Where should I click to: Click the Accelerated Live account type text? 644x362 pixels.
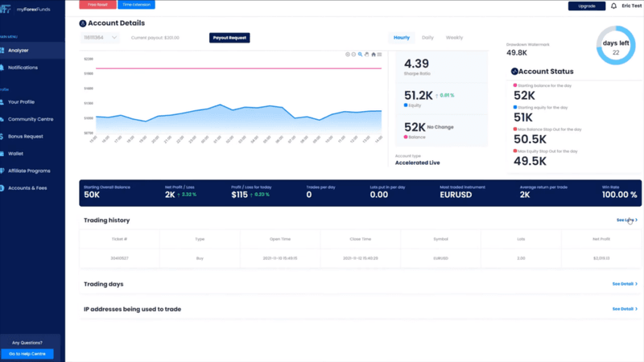pyautogui.click(x=417, y=162)
